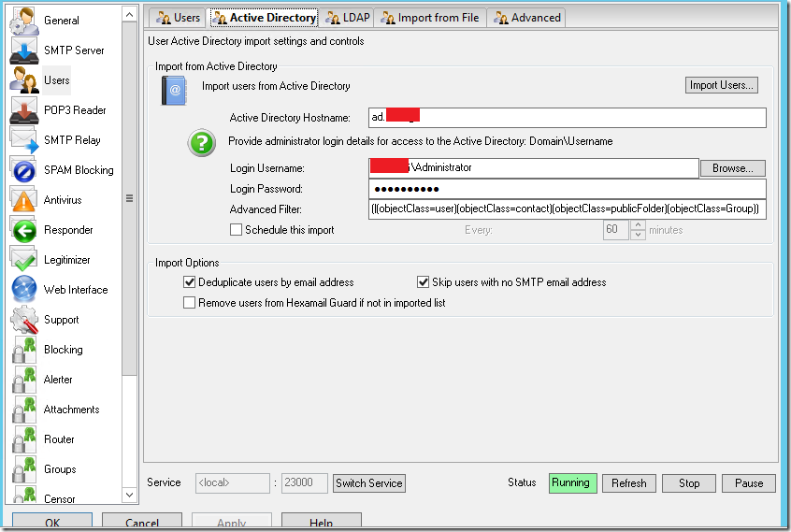Open the Responder arrow icon
This screenshot has height=532, width=791.
(x=23, y=230)
